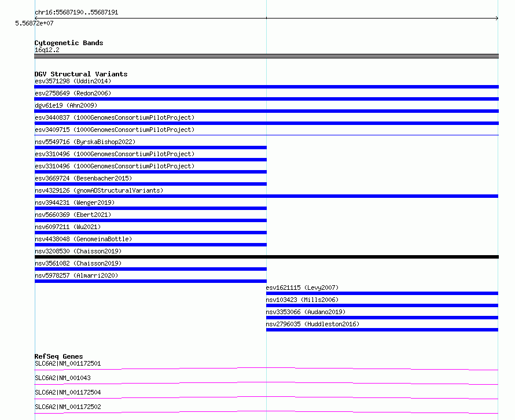The width and height of the screenshot is (515, 420).
Task: Open variant esv1621115 (Levy2007)
Action: [x=302, y=288]
